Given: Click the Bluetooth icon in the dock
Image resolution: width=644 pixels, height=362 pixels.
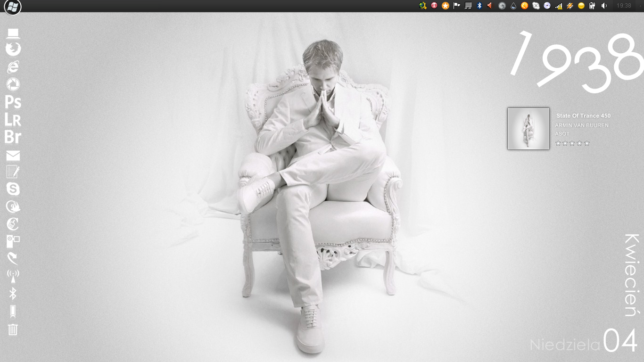Looking at the screenshot, I should pos(13,294).
